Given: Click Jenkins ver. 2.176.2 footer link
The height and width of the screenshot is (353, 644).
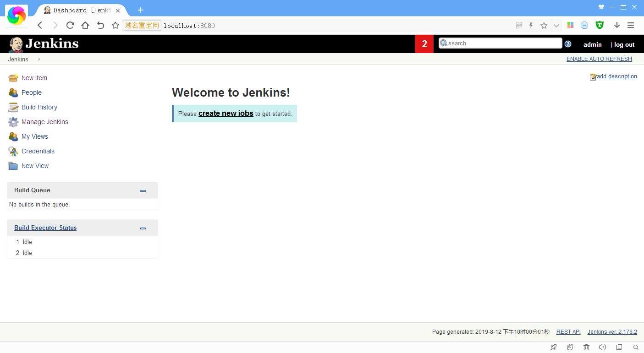Looking at the screenshot, I should tap(612, 332).
